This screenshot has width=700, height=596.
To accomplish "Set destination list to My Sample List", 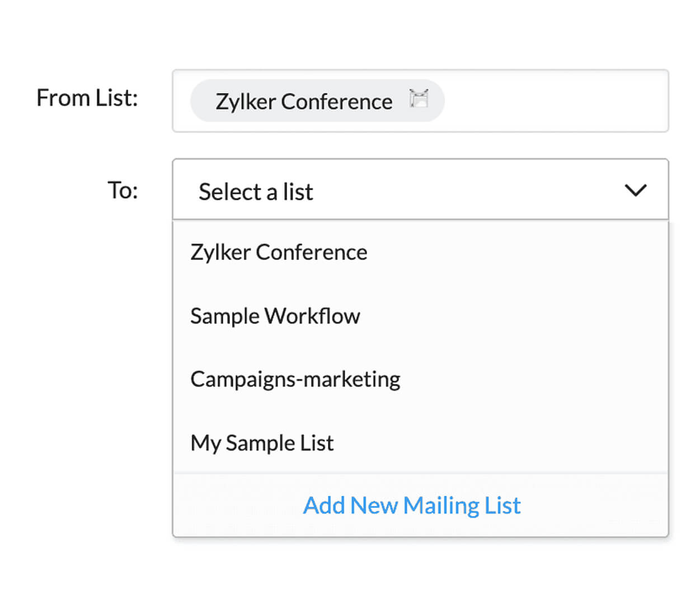I will [x=262, y=443].
